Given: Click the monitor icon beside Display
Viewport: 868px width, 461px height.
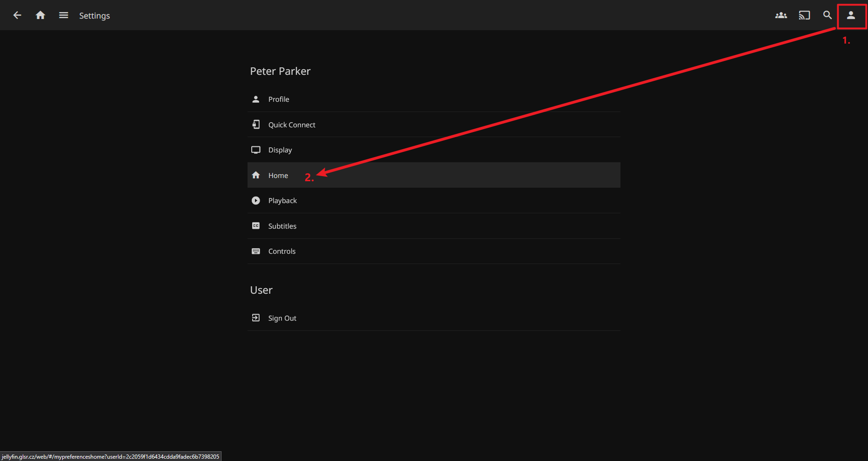Looking at the screenshot, I should 256,150.
